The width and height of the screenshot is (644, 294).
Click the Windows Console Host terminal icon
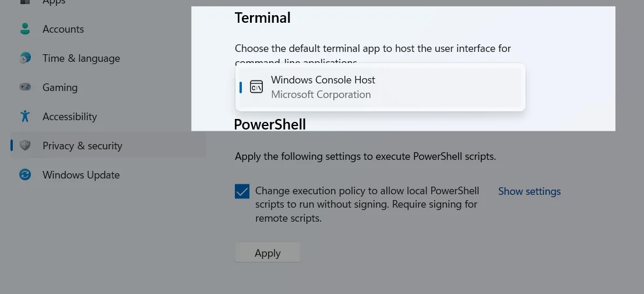(256, 87)
